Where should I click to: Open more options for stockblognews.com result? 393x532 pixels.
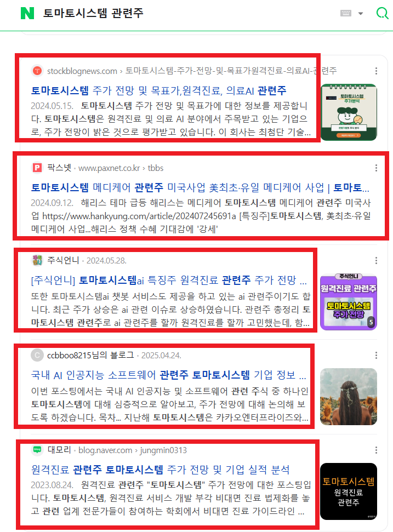point(376,71)
